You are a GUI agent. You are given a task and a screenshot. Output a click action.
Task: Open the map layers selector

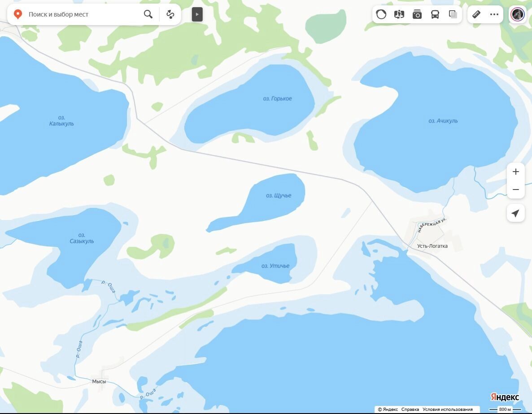click(x=453, y=14)
